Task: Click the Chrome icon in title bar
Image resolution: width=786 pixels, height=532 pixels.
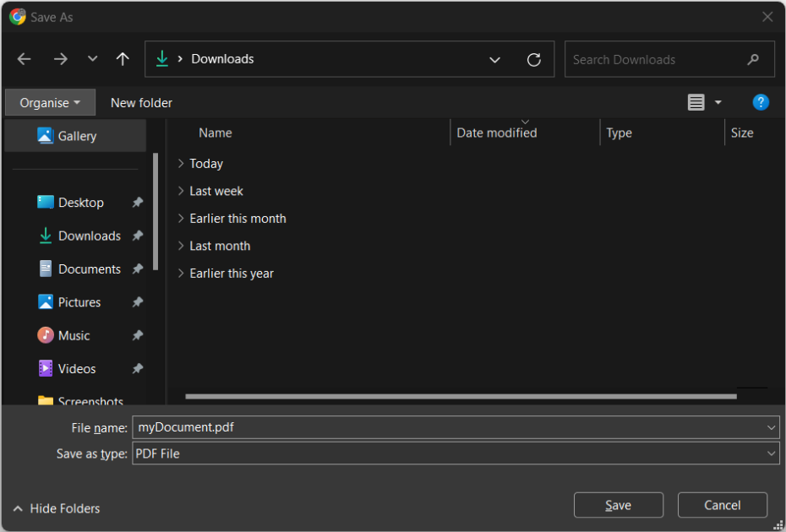Action: point(18,17)
